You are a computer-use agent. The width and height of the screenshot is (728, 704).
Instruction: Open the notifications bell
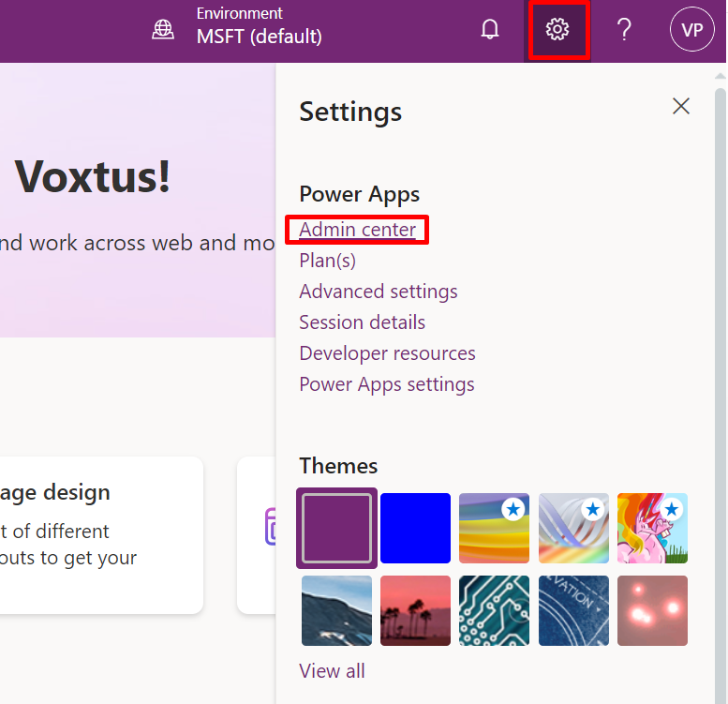[490, 30]
